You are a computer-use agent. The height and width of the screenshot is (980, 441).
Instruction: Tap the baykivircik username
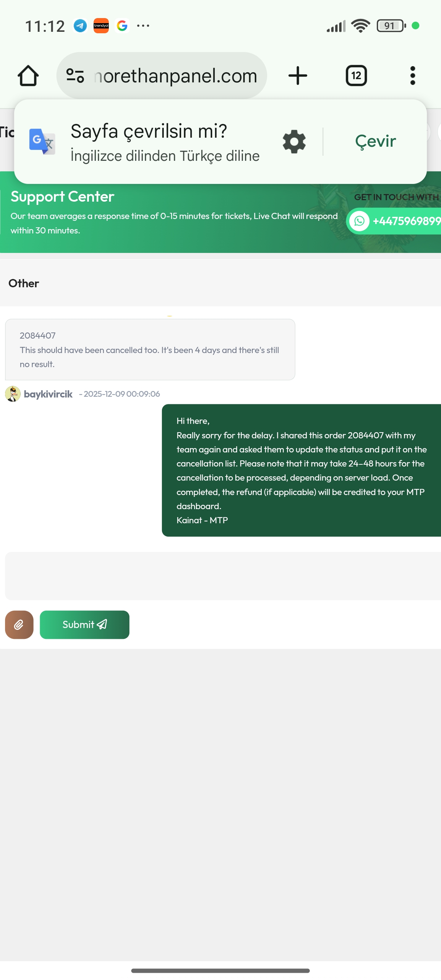pos(48,394)
